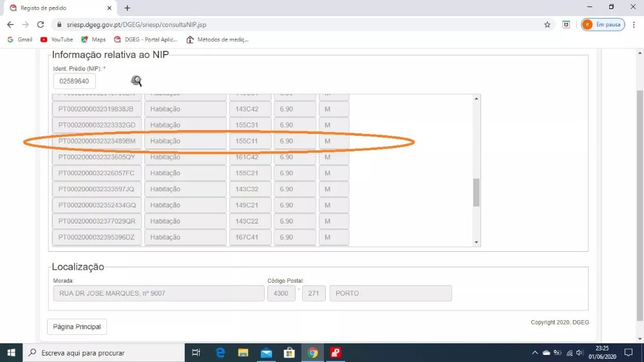Click the NIP search magnifier icon
Image resolution: width=644 pixels, height=362 pixels.
tap(137, 81)
